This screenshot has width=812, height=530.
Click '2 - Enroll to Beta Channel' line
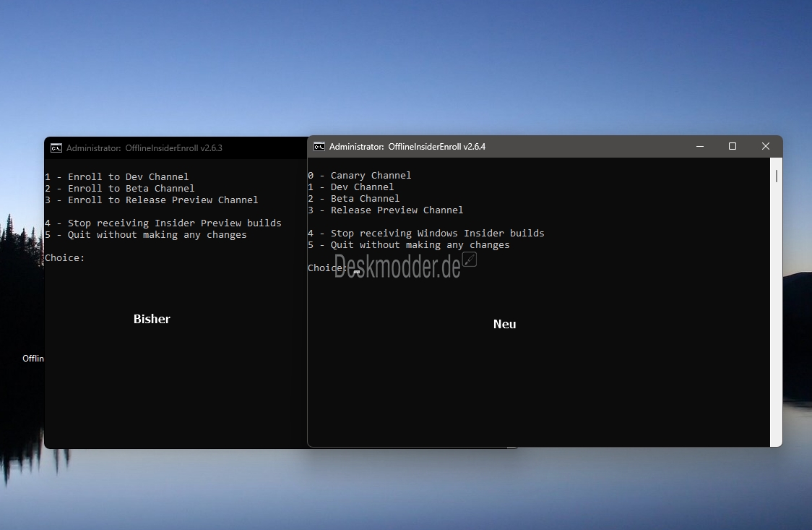pyautogui.click(x=120, y=188)
